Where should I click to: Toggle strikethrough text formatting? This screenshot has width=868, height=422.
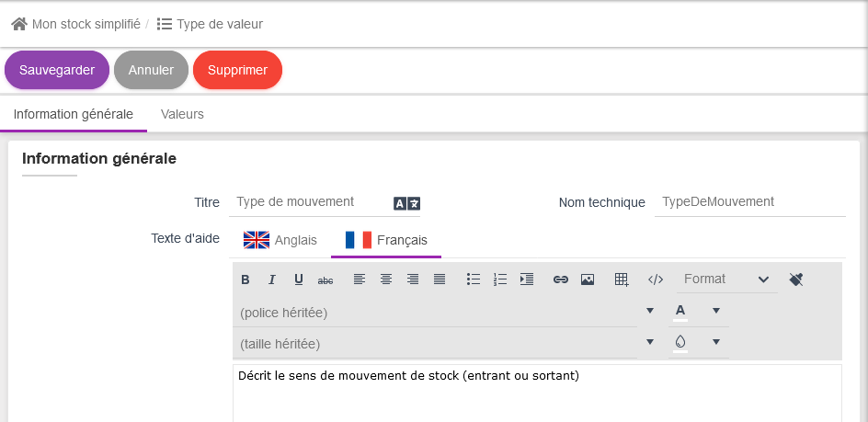pos(325,279)
